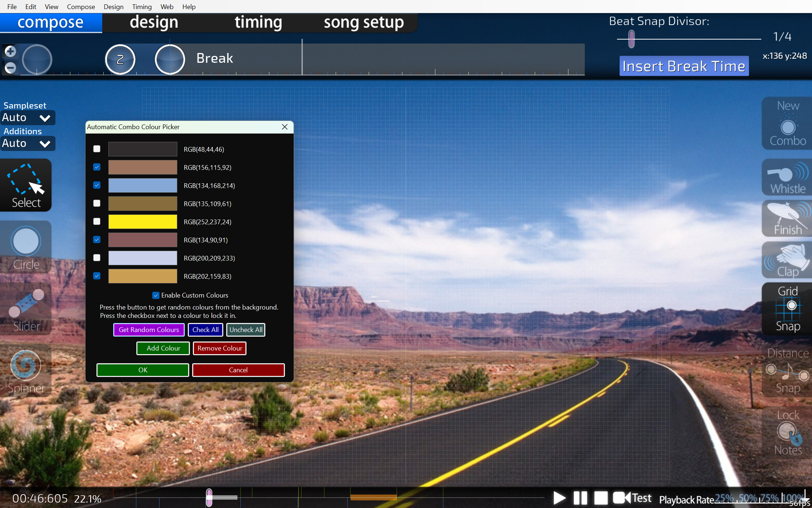Viewport: 812px width, 508px height.
Task: Open the Sampleset dropdown
Action: [28, 118]
